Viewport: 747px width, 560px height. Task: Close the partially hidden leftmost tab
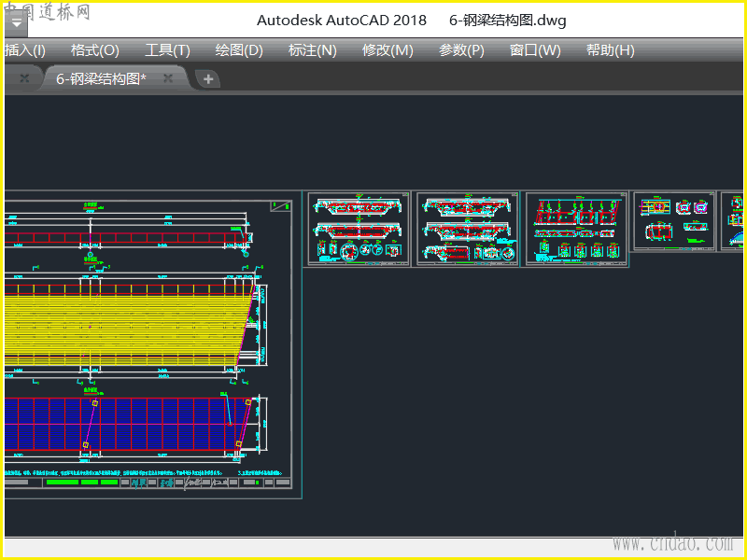pos(24,79)
